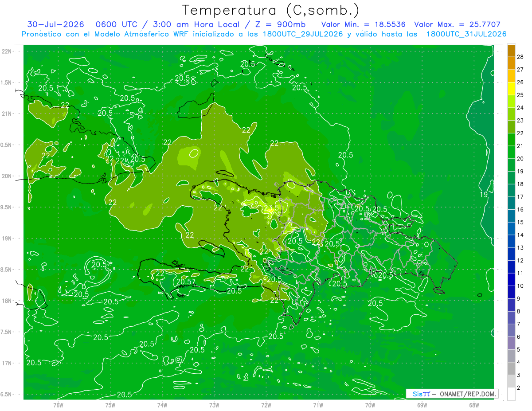Image resolution: width=532 pixels, height=411 pixels.
Task: Click the longitude axis label "75W"
Action: point(110,405)
